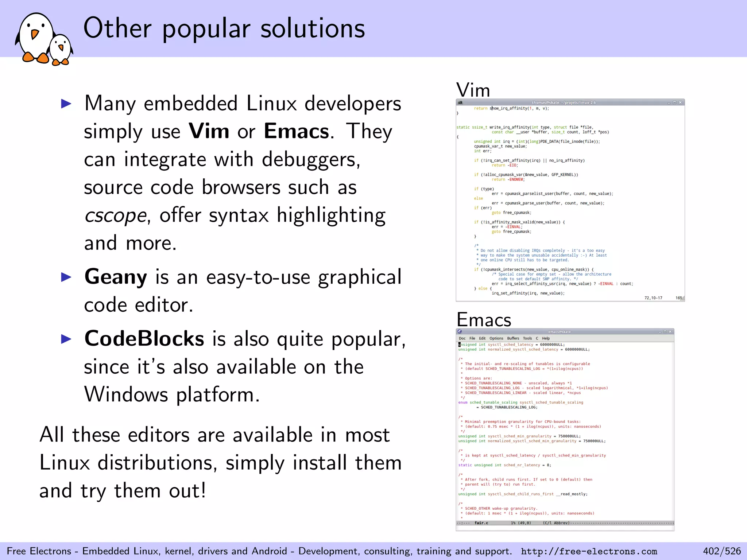The width and height of the screenshot is (747, 560).
Task: Click the bold word CodeBlocks
Action: pos(144,339)
